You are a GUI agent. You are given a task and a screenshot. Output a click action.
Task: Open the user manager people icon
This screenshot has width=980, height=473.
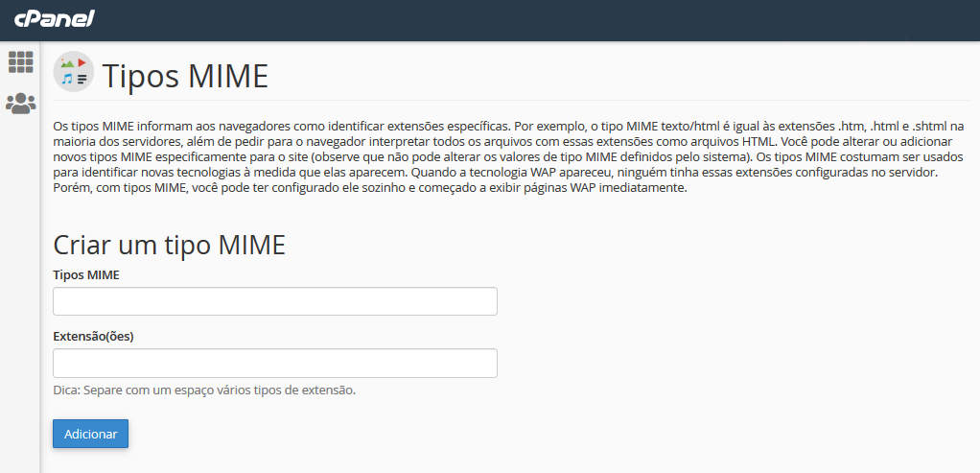21,104
